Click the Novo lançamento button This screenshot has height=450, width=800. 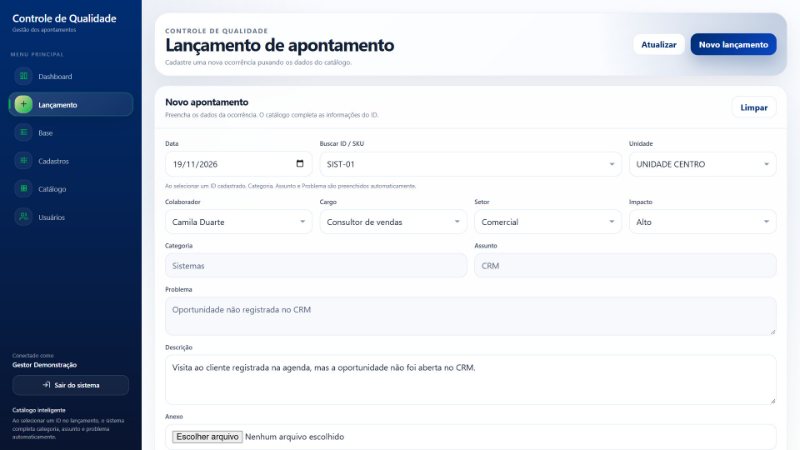pyautogui.click(x=733, y=44)
